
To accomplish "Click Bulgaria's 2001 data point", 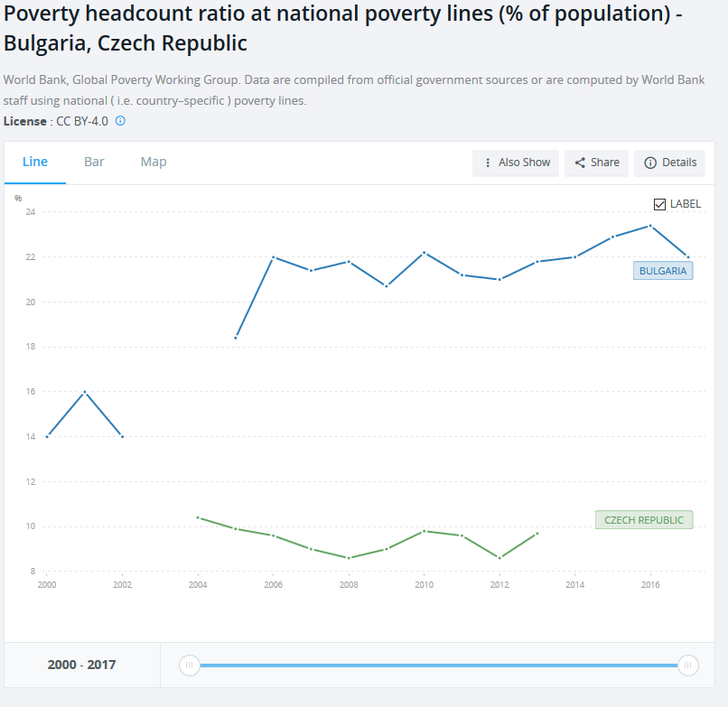I will (x=84, y=392).
